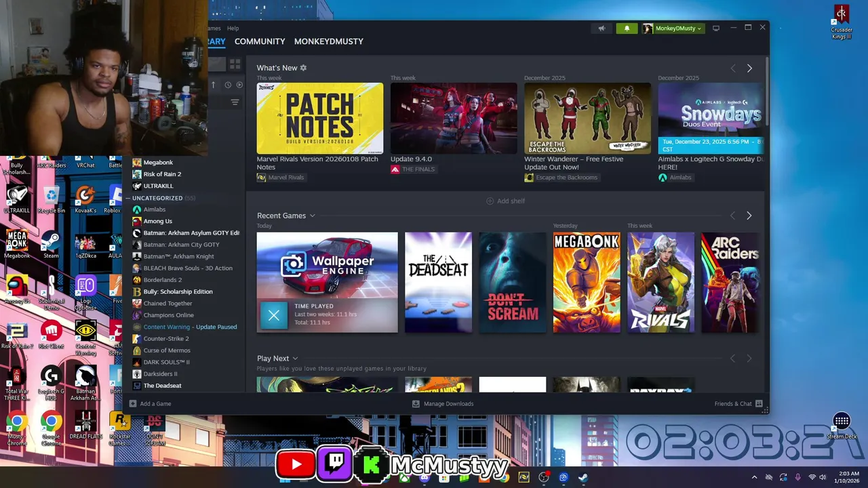Screen dimensions: 868x488
Task: Open the Rockstar Games desktop shortcut
Action: [119, 429]
